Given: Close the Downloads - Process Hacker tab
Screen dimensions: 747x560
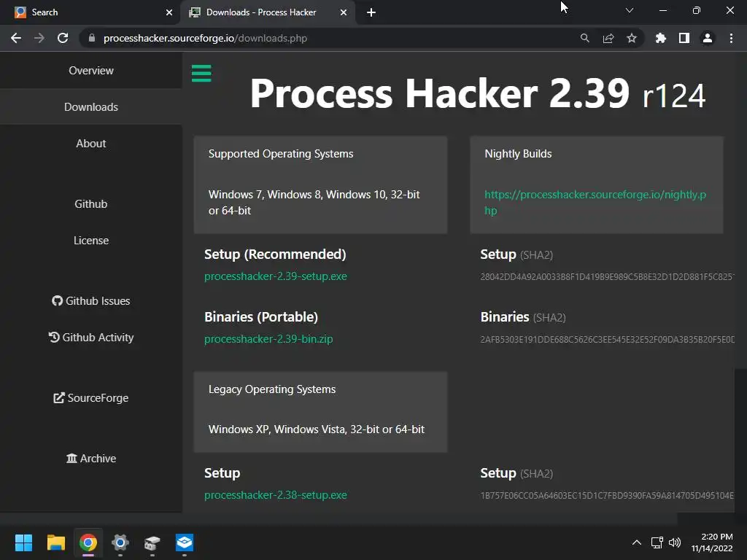Looking at the screenshot, I should [343, 12].
